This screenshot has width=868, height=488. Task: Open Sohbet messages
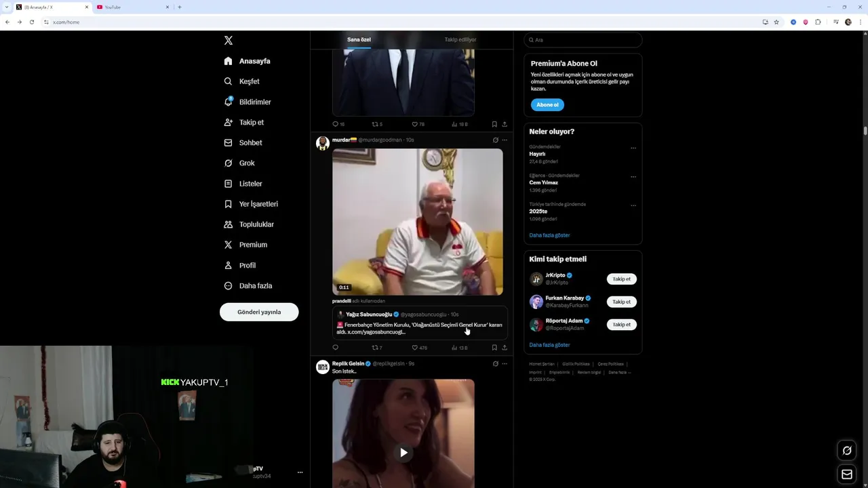point(243,143)
